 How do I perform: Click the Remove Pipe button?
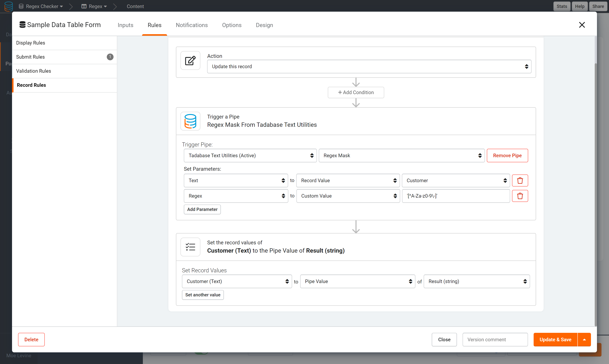click(507, 155)
